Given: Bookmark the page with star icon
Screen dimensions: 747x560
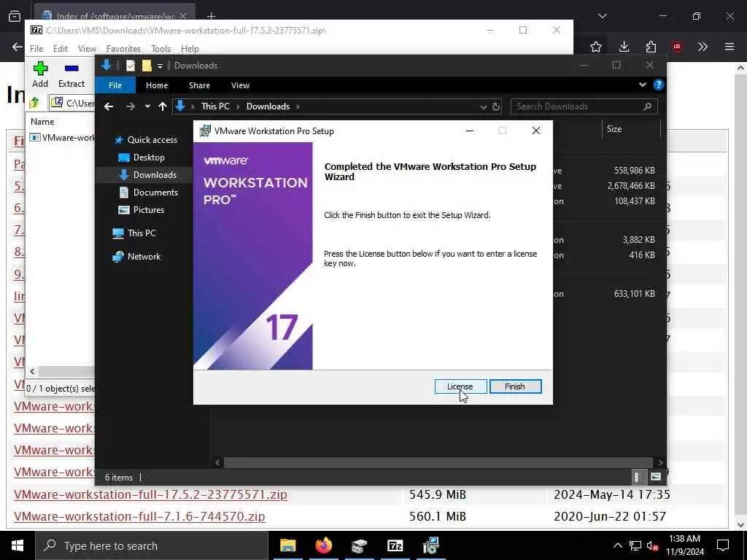Looking at the screenshot, I should (595, 47).
